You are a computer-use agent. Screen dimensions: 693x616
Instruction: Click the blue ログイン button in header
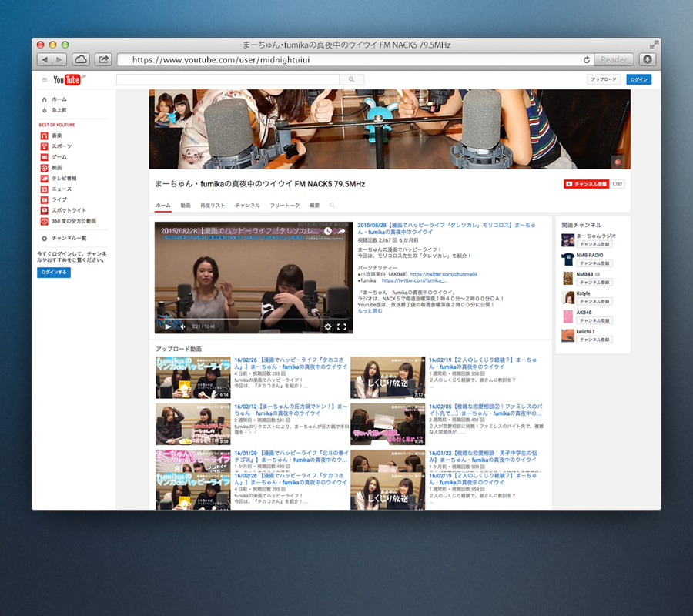pyautogui.click(x=638, y=79)
